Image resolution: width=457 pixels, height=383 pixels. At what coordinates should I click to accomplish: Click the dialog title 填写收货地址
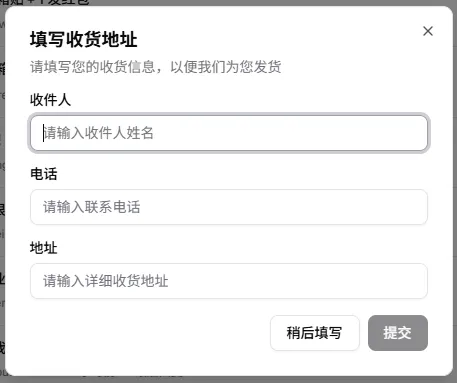pyautogui.click(x=84, y=39)
